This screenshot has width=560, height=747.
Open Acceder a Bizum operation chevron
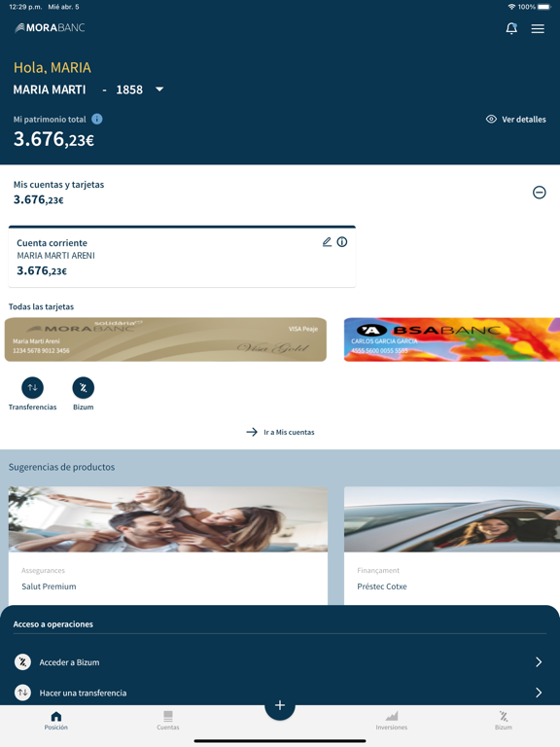[x=539, y=661]
